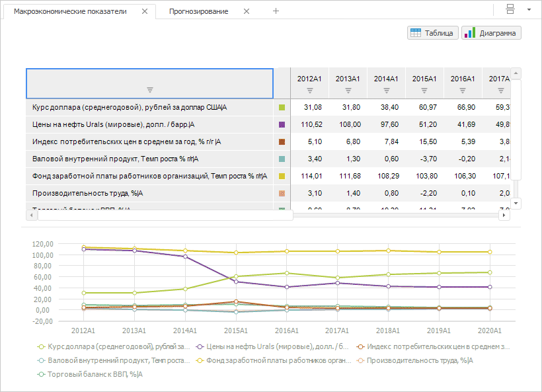Screen dimensions: 542x392
Task: Open dropdown arrow next to layout icon
Action: (529, 10)
